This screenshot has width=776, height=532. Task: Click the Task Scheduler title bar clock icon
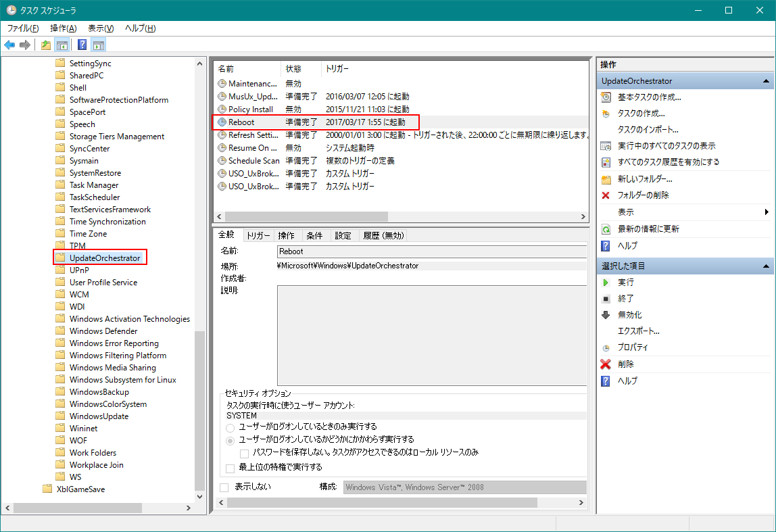click(11, 10)
